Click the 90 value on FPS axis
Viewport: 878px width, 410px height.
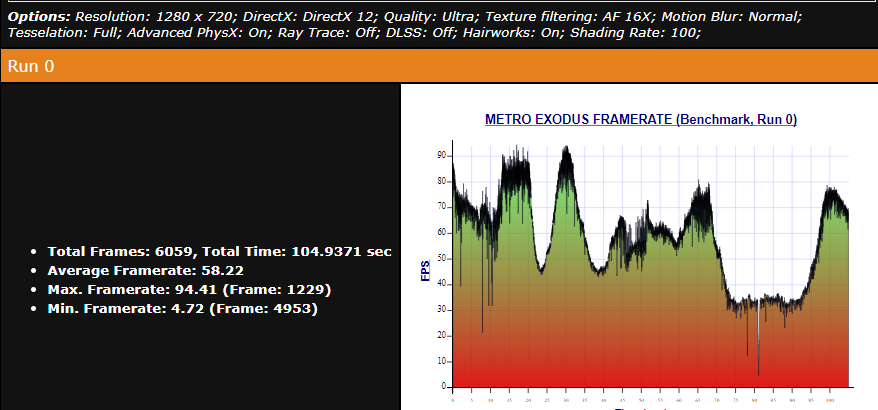click(441, 156)
